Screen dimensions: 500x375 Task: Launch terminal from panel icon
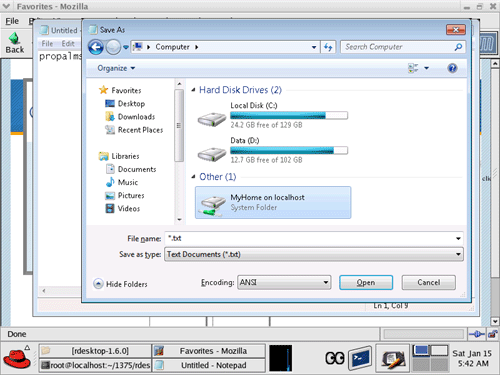coord(360,358)
